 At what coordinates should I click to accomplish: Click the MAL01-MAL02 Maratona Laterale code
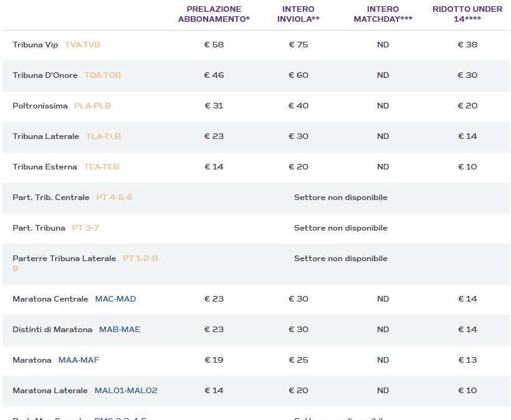[x=126, y=391]
